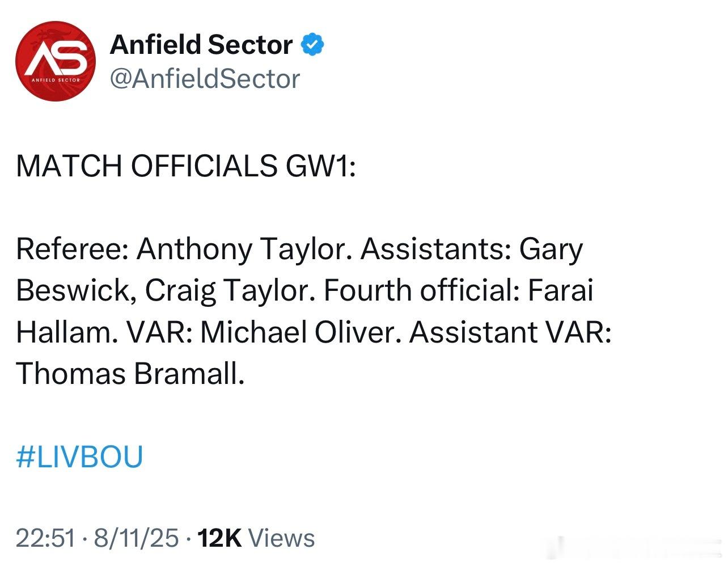Screen dimensions: 728x566
Task: Click the word Referee in the tweet
Action: pyautogui.click(x=72, y=250)
